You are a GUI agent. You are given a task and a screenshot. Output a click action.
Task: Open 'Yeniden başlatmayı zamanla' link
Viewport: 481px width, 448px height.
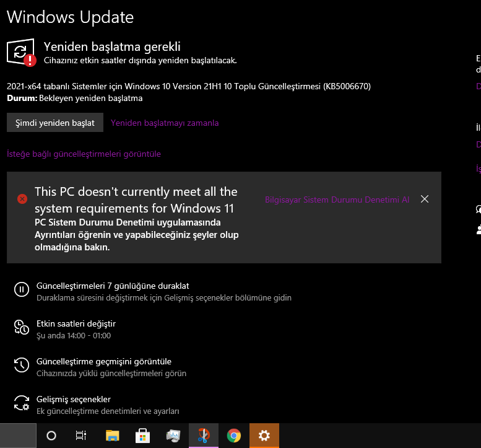165,123
